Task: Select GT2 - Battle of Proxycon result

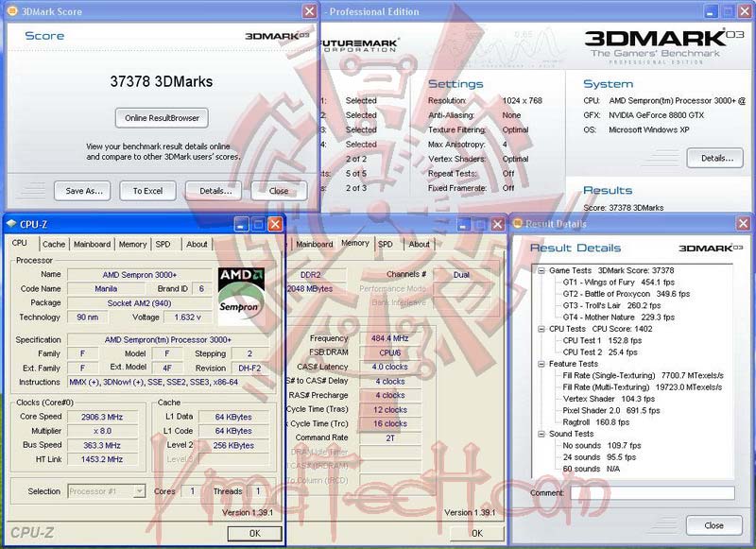Action: pos(627,294)
